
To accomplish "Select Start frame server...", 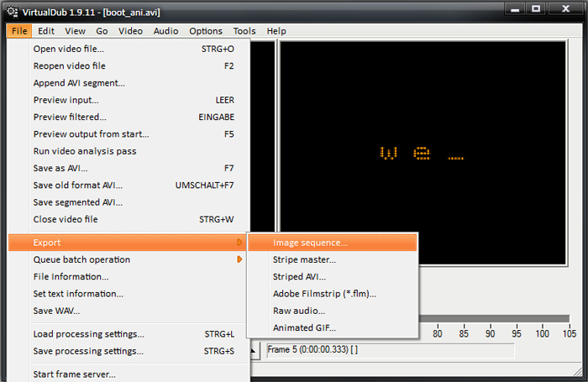I will tap(129, 374).
